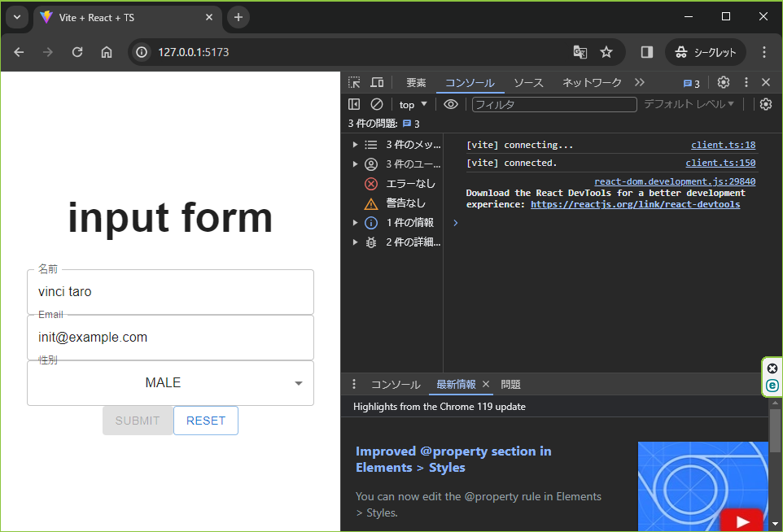Create a live expression with the eye icon
783x532 pixels.
(x=451, y=104)
